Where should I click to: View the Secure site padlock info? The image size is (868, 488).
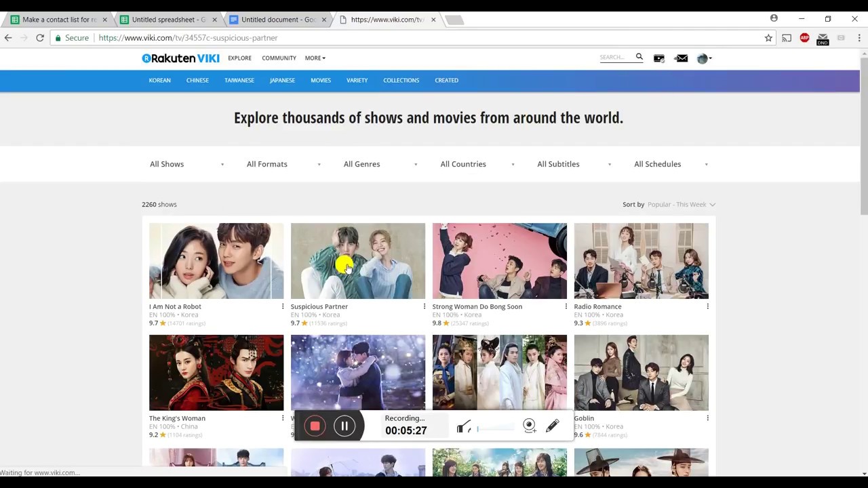[x=72, y=38]
